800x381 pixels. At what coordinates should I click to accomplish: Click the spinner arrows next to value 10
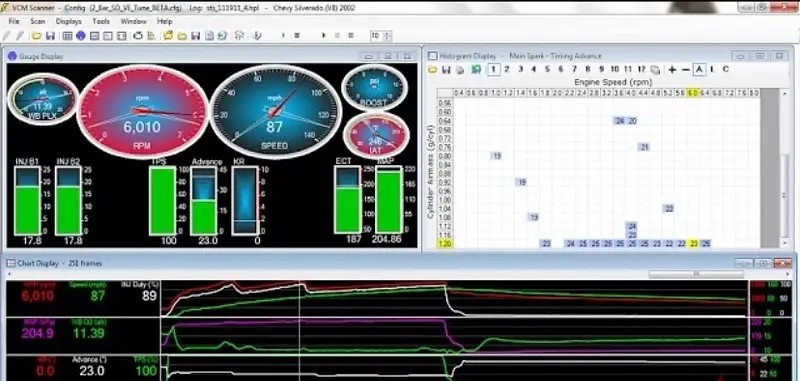click(387, 36)
